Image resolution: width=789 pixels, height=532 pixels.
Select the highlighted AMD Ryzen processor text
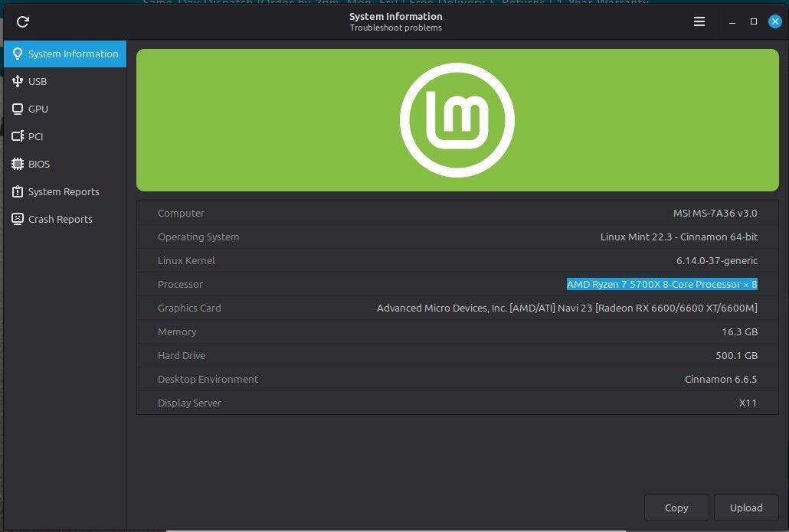point(661,284)
